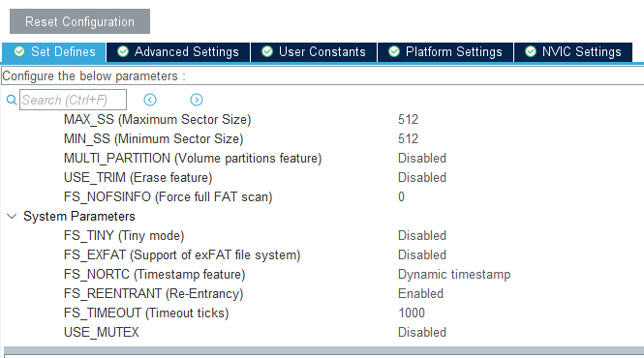
Task: Collapse the System Parameters section
Action: [x=12, y=216]
